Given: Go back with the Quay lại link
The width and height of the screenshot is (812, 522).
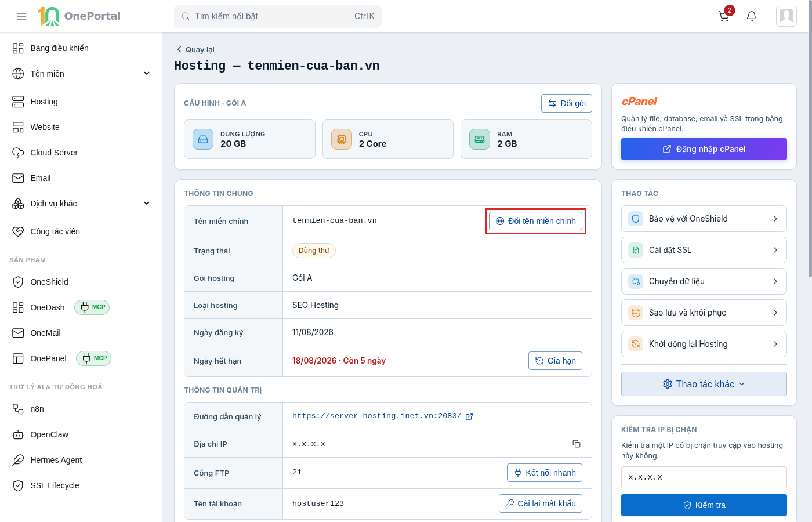Looking at the screenshot, I should tap(195, 49).
